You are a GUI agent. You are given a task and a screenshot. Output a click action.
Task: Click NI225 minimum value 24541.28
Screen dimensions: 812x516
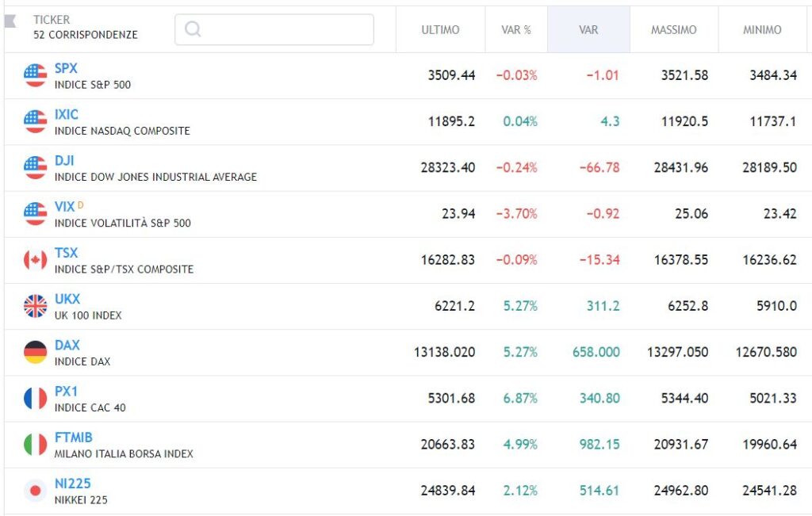tap(769, 491)
